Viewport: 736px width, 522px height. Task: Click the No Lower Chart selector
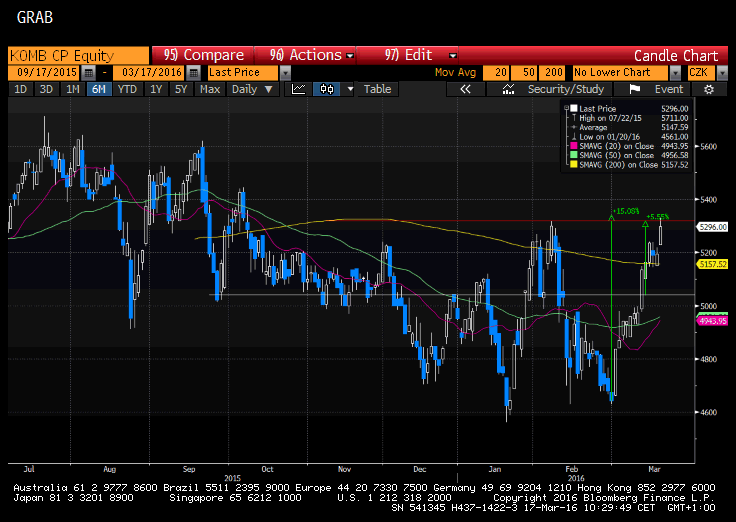[620, 73]
